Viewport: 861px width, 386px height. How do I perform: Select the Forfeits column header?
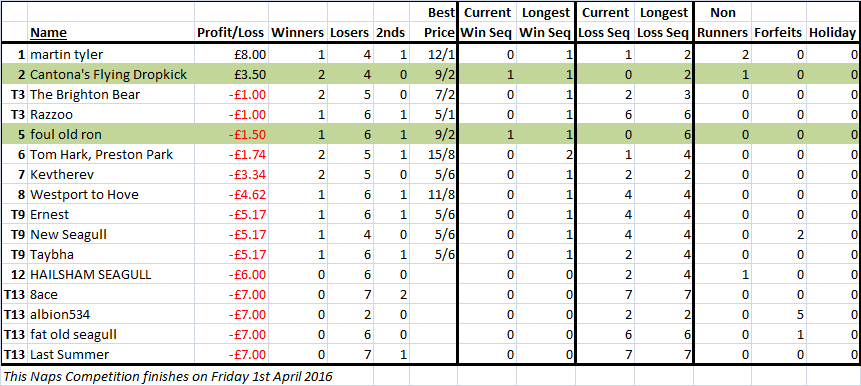(x=779, y=33)
